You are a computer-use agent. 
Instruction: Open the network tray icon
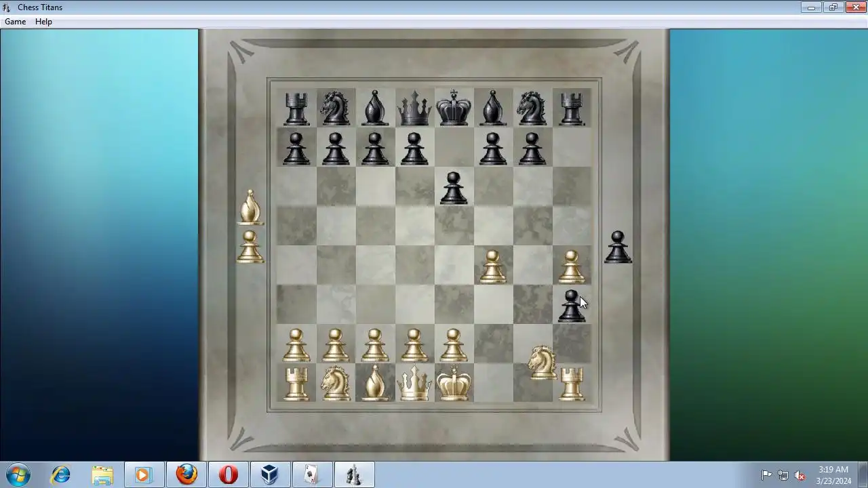pos(783,475)
